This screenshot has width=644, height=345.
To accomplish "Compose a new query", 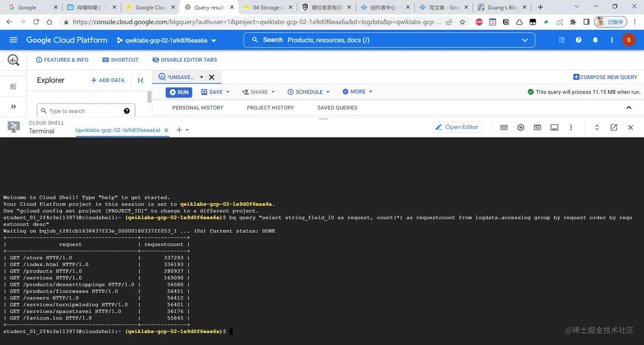I will 605,77.
